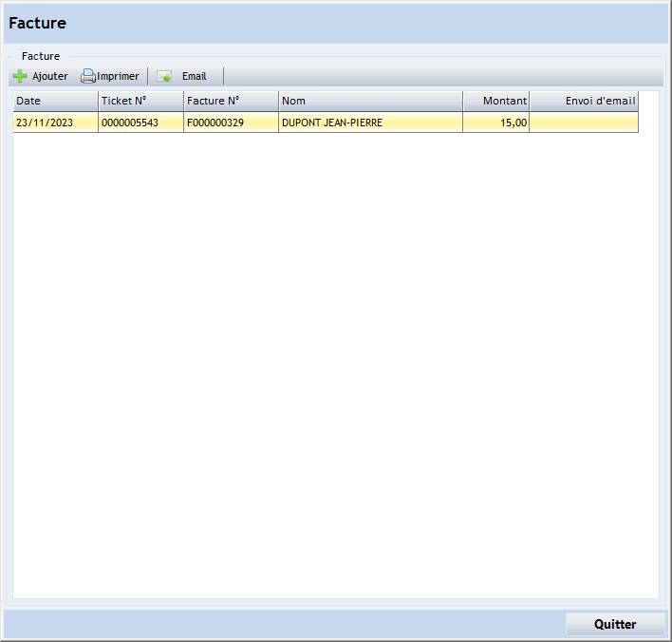Select invoice F000000329 cell
This screenshot has width=672, height=642.
click(231, 123)
